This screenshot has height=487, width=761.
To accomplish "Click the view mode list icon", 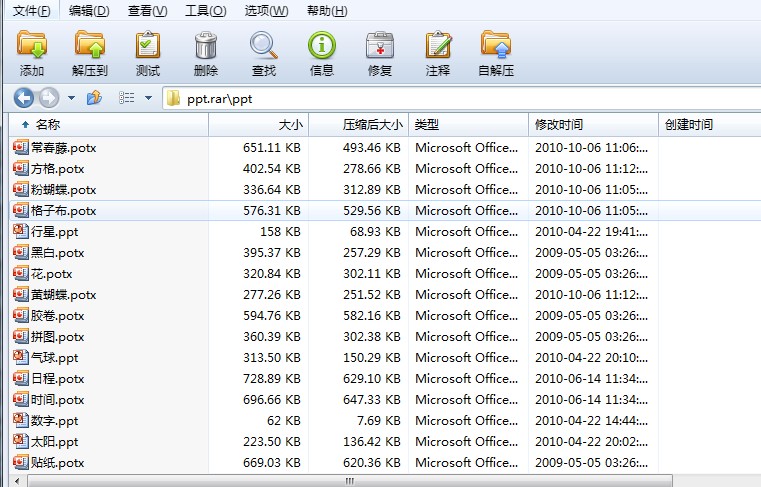I will tap(127, 98).
